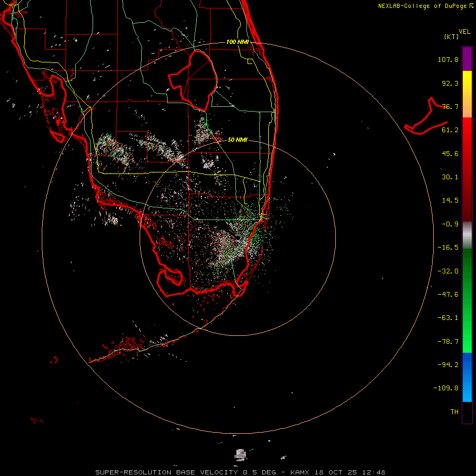Click the -94.2 velocity scale value
The width and height of the screenshot is (476, 476).
point(448,365)
